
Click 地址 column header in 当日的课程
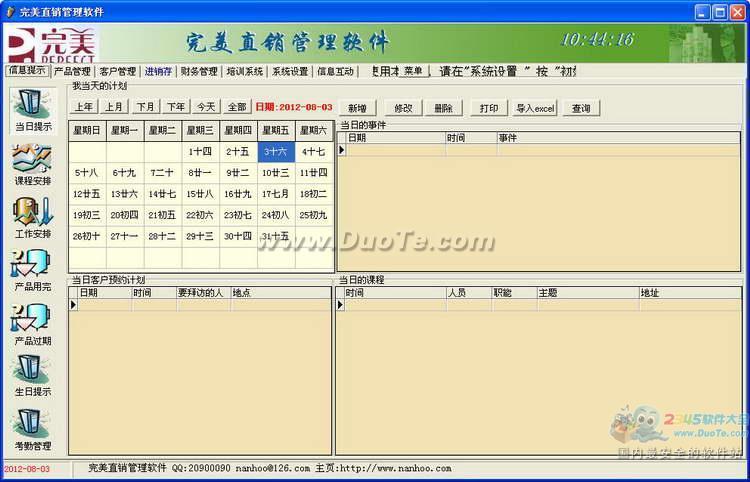(x=690, y=293)
